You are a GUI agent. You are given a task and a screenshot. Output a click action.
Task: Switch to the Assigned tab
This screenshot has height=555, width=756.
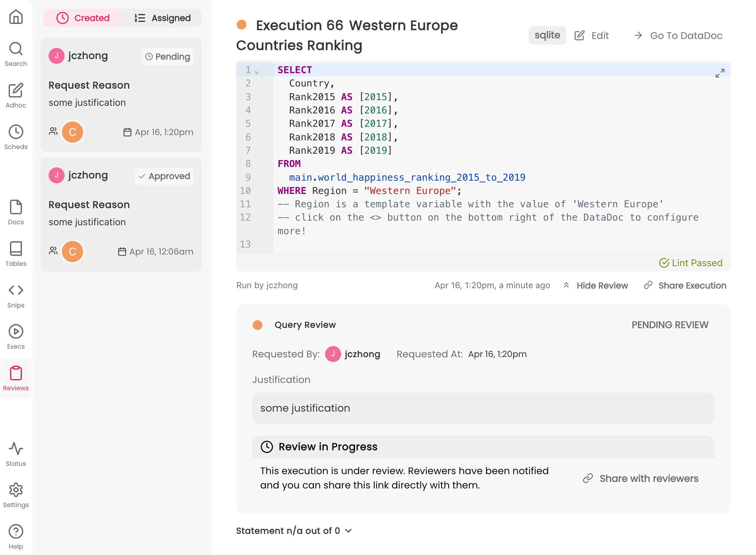(162, 18)
